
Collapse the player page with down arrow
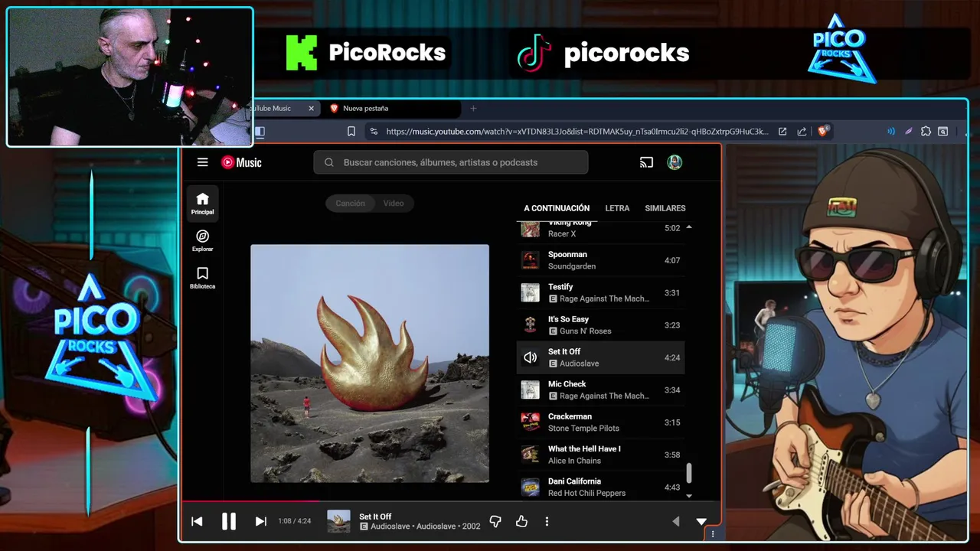701,521
